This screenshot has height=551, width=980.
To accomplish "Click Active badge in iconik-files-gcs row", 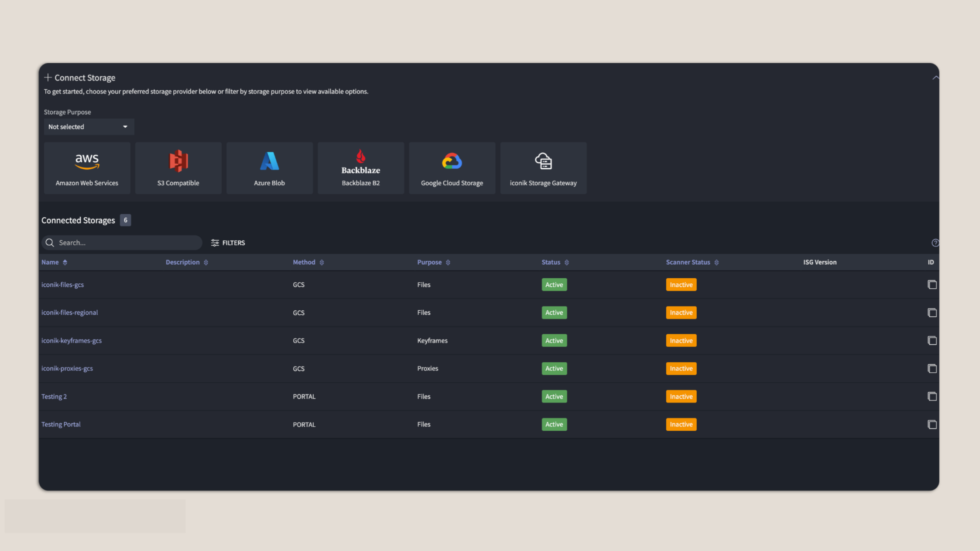I will tap(554, 285).
